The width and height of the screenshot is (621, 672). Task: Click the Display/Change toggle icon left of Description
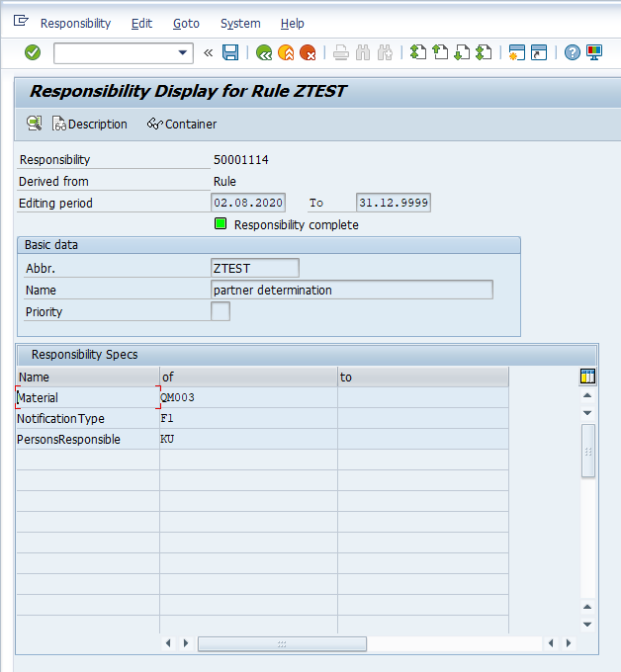click(x=35, y=124)
